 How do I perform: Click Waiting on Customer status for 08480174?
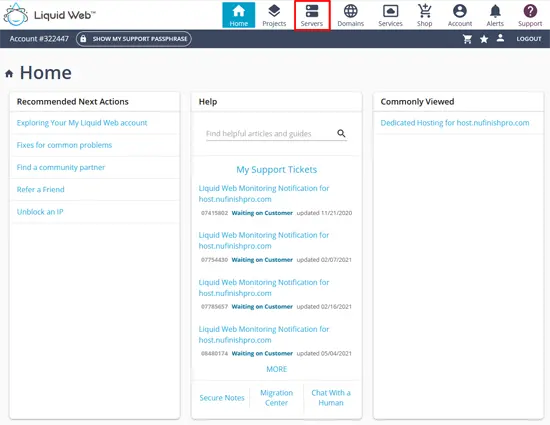262,353
